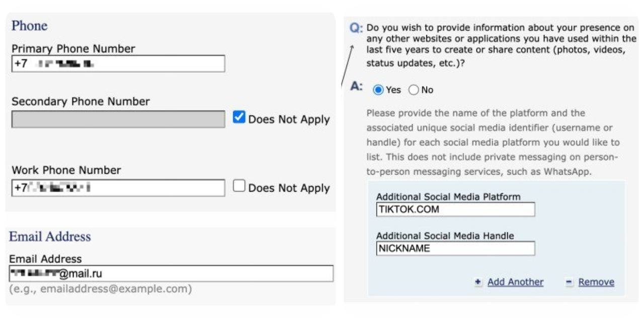The height and width of the screenshot is (322, 644).
Task: Check Does Not Apply for Work Phone
Action: (239, 186)
